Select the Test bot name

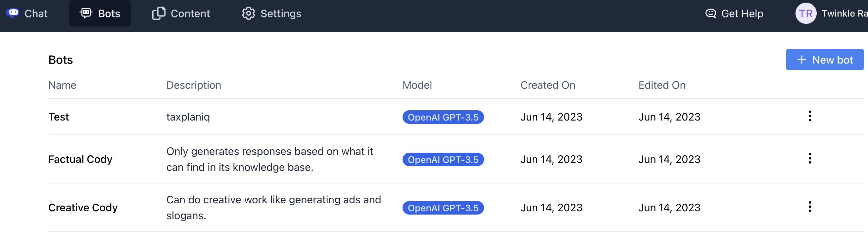(x=59, y=117)
